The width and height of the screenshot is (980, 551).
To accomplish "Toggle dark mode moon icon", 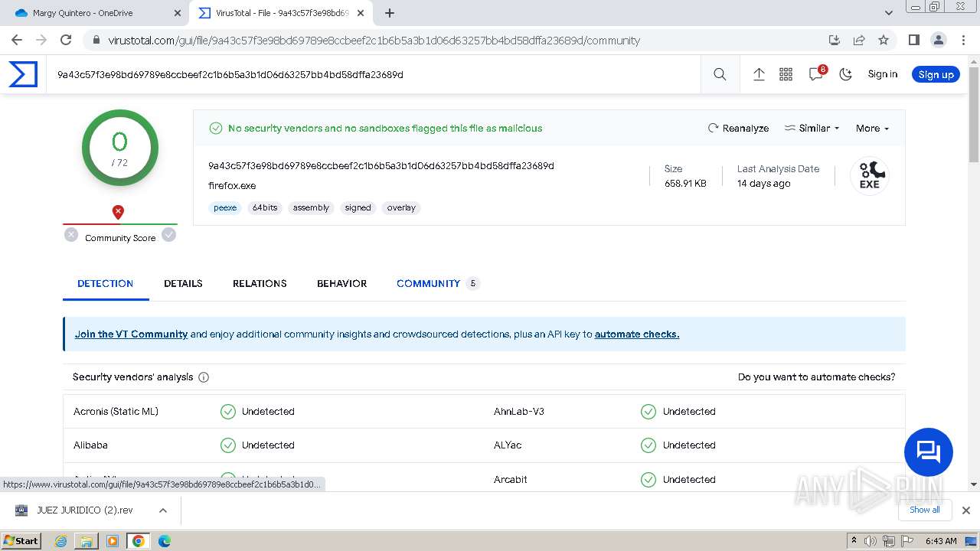I will [845, 74].
